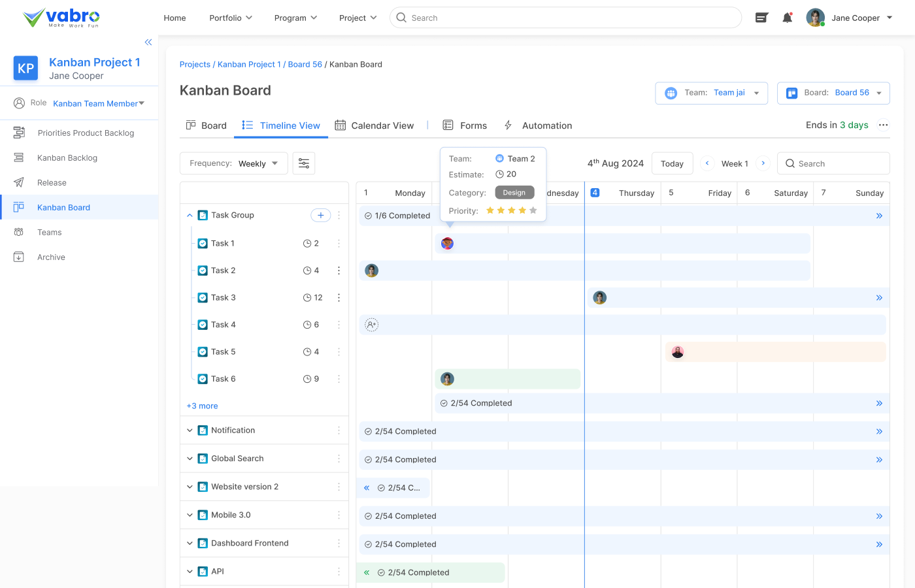Click the timeline search field
Image resolution: width=915 pixels, height=588 pixels.
[x=833, y=163]
